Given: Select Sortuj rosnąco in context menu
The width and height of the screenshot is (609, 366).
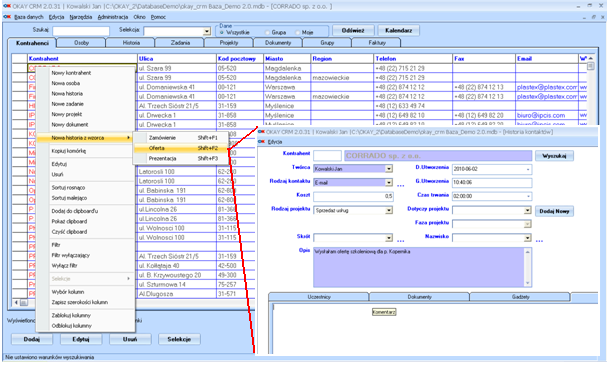Looking at the screenshot, I should click(x=85, y=187).
